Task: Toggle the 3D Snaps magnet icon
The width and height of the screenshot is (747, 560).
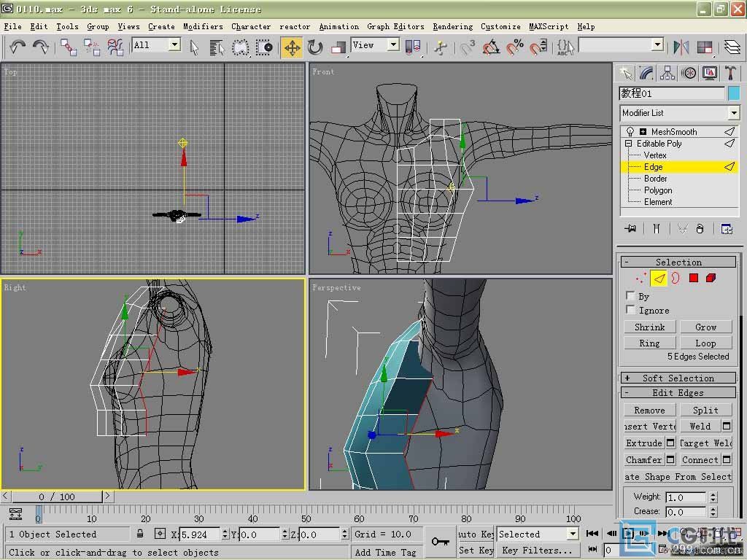Action: 468,47
